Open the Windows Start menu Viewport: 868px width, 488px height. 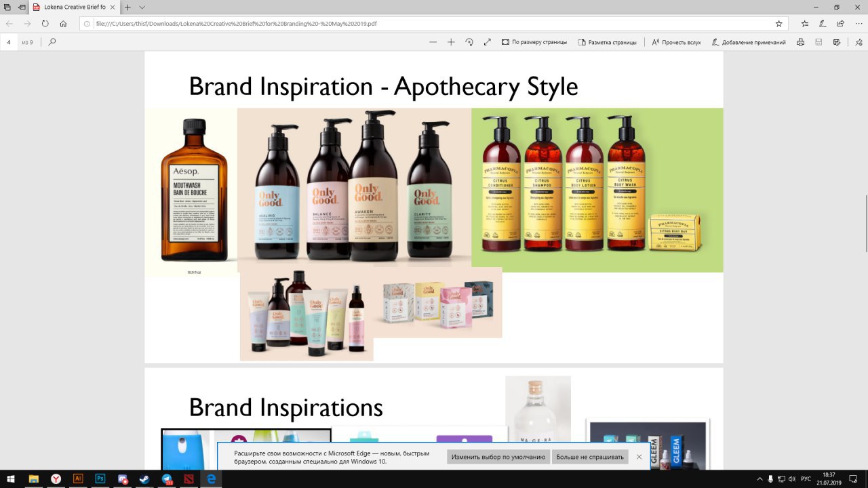(x=12, y=479)
